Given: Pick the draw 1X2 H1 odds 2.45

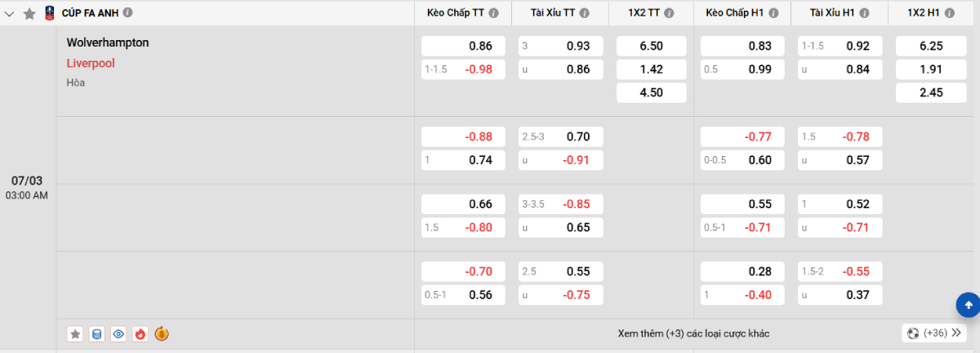Looking at the screenshot, I should [931, 93].
